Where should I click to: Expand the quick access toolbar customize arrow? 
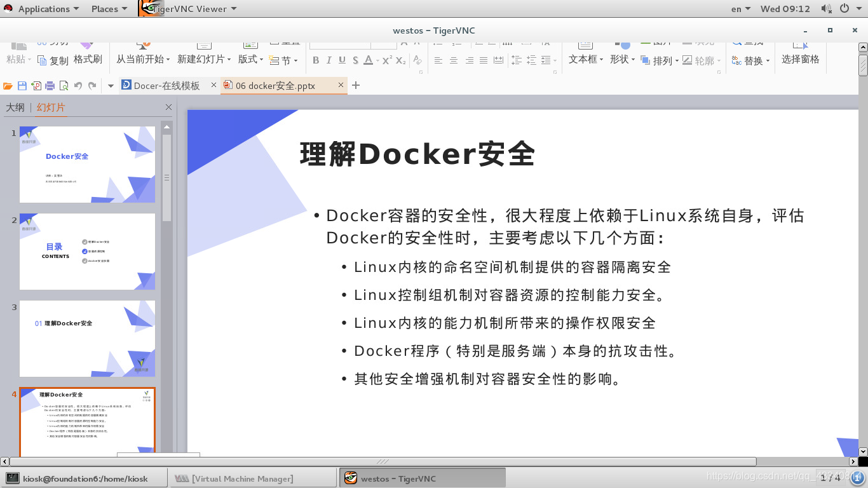[110, 86]
